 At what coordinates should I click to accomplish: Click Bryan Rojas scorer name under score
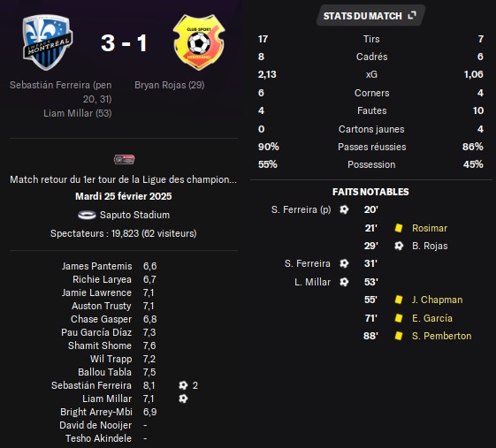coord(170,85)
